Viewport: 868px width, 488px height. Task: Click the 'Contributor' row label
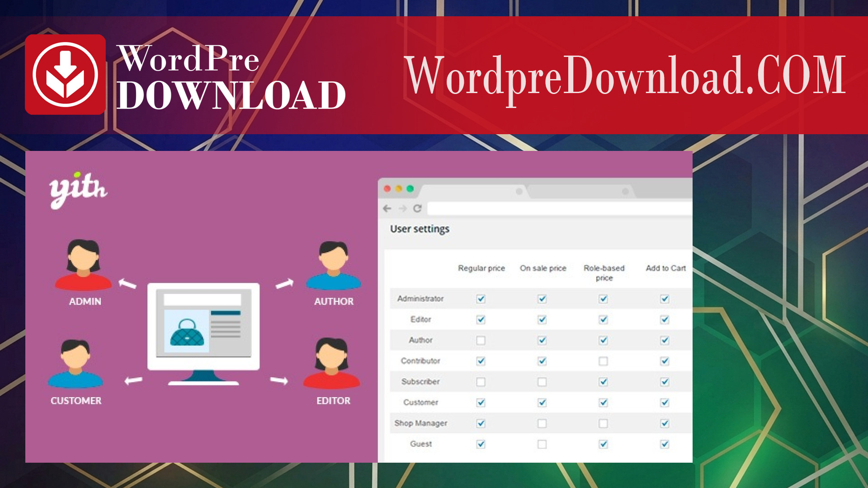420,361
